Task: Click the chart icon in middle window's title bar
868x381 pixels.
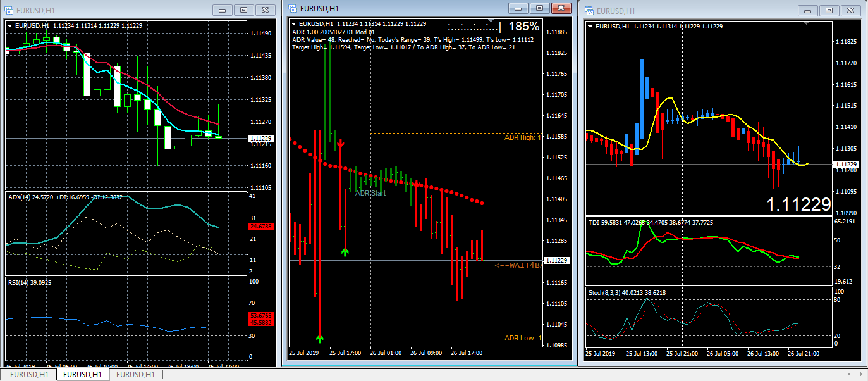Action: tap(293, 8)
